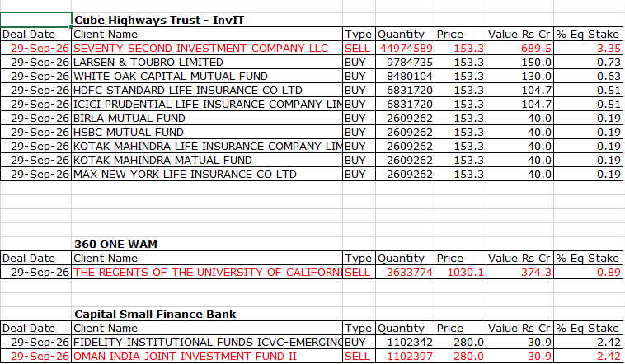This screenshot has width=625, height=364.
Task: Select the Cube Highways Trust - InvIT title cell
Action: pyautogui.click(x=207, y=20)
